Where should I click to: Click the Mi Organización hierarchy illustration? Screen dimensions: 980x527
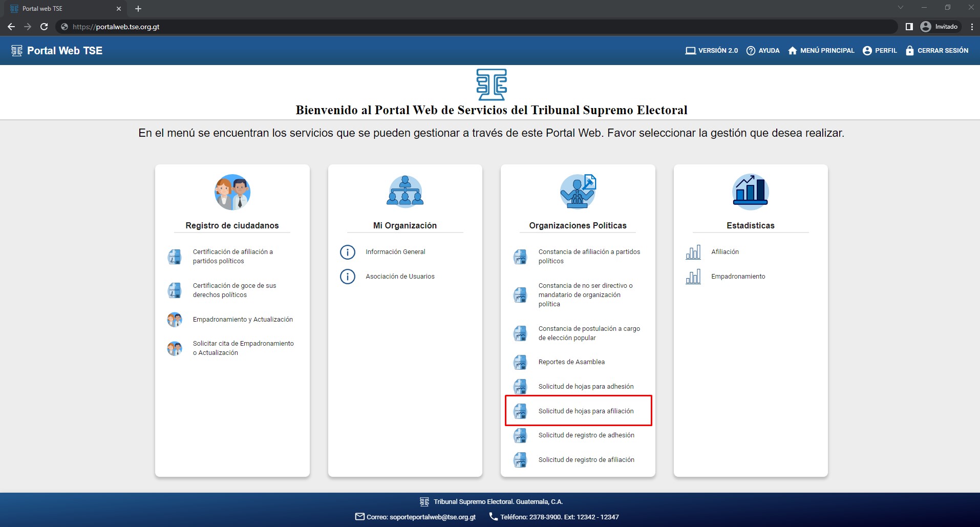tap(405, 192)
